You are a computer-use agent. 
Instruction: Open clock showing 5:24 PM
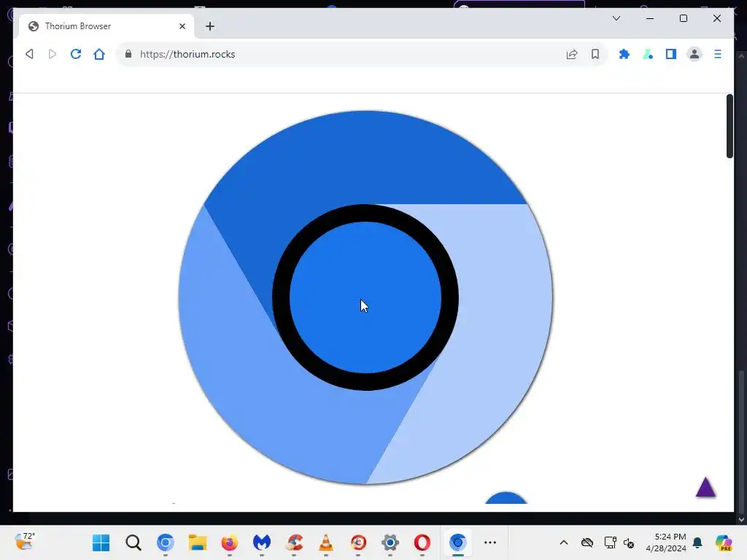[665, 542]
